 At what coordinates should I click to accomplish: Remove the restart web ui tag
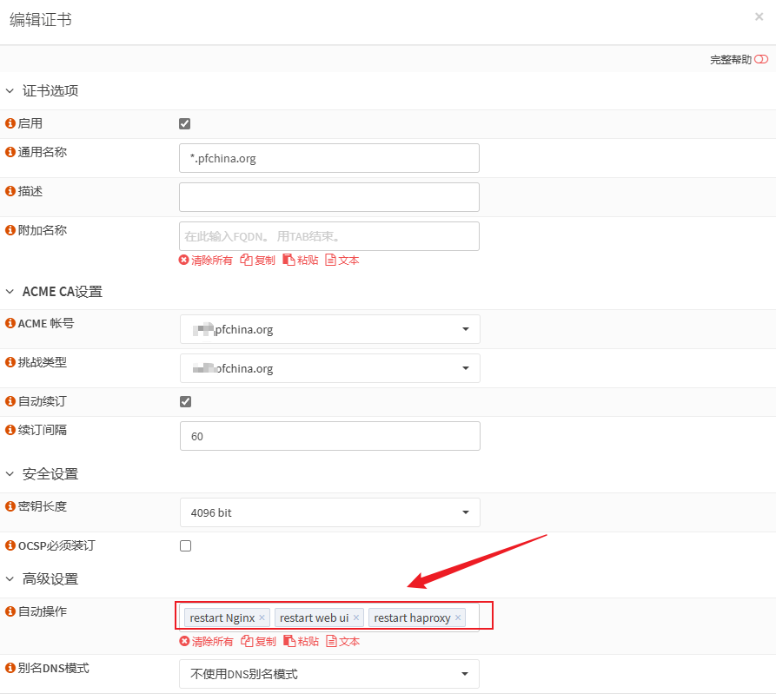[x=355, y=618]
